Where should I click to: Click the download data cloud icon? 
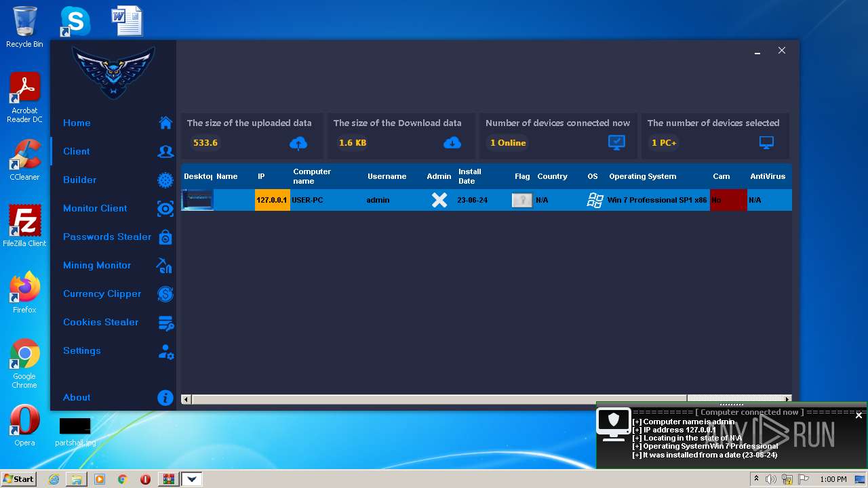452,143
